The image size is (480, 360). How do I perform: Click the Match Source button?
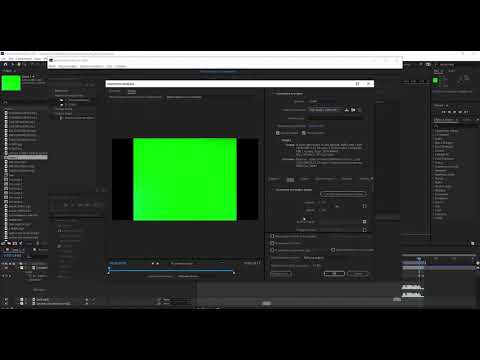tap(343, 194)
